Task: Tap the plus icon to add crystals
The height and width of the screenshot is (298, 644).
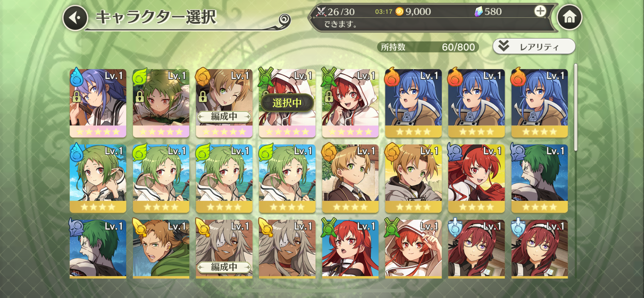Action: pyautogui.click(x=540, y=11)
